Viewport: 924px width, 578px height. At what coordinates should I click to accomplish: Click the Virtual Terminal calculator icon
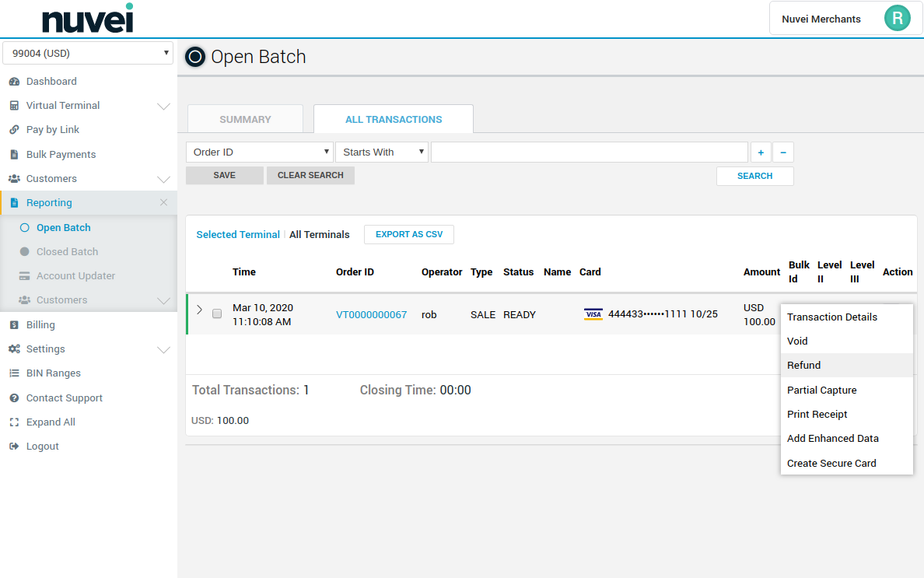[x=14, y=106]
